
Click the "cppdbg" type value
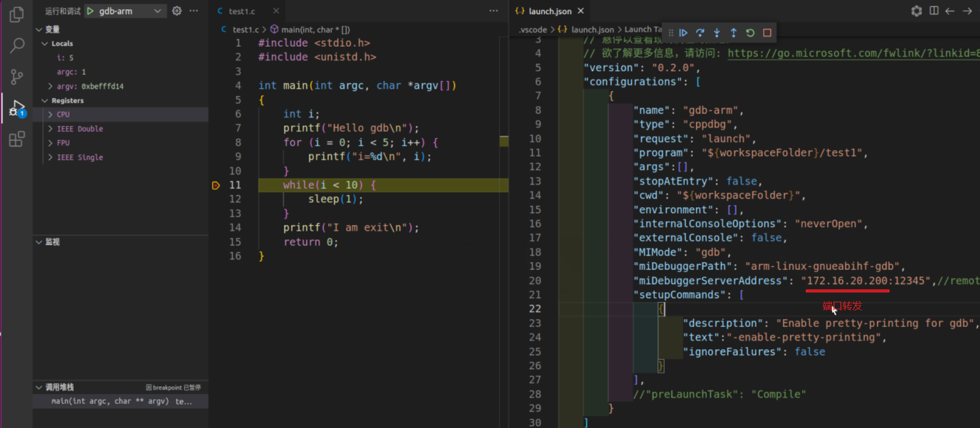708,125
